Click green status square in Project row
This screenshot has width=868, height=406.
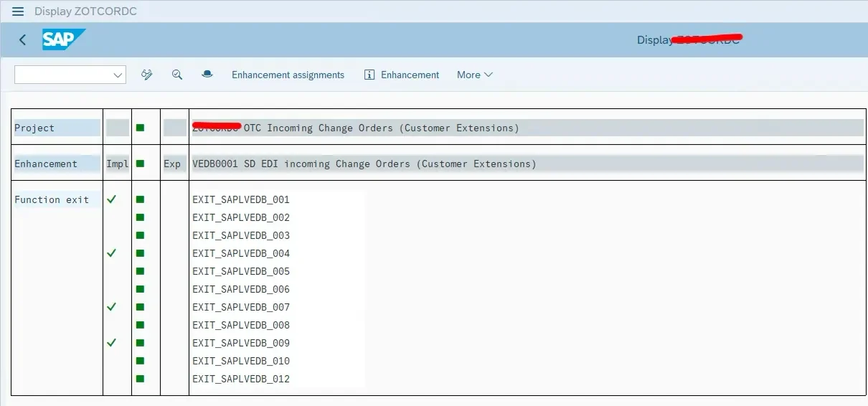pos(140,128)
